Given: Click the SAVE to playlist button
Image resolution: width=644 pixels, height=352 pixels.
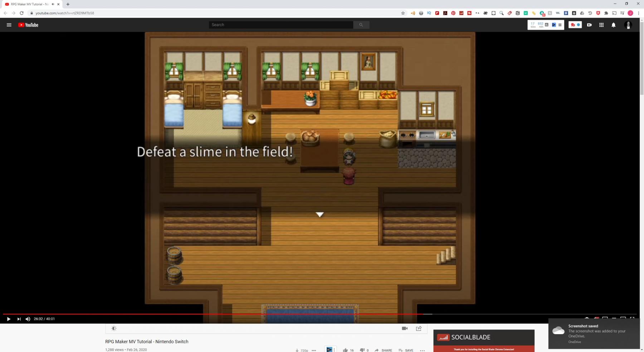Looking at the screenshot, I should (406, 350).
